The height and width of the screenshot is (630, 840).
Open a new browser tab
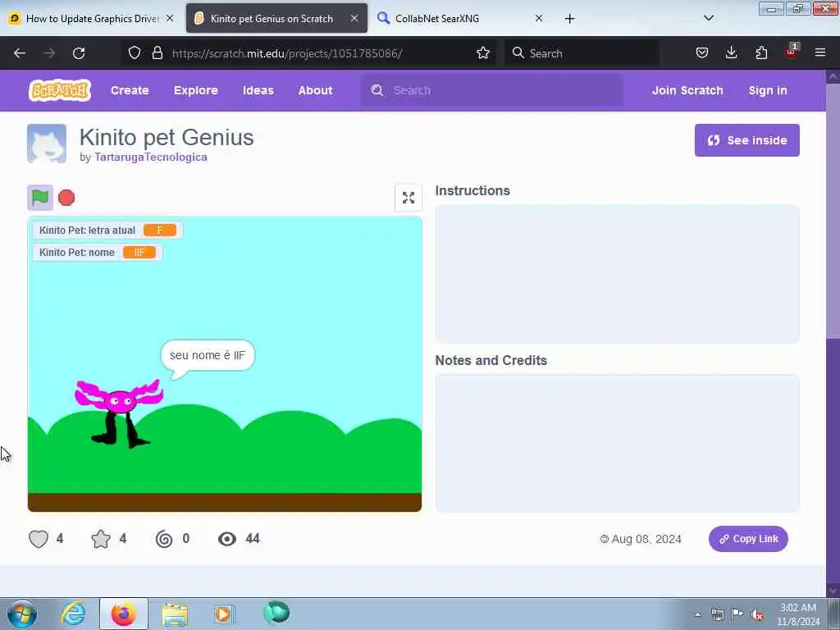569,19
